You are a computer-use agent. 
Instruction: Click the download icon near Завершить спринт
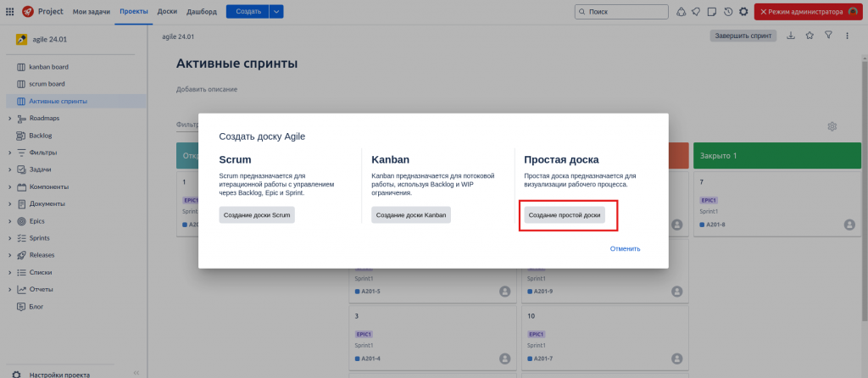[x=791, y=36]
